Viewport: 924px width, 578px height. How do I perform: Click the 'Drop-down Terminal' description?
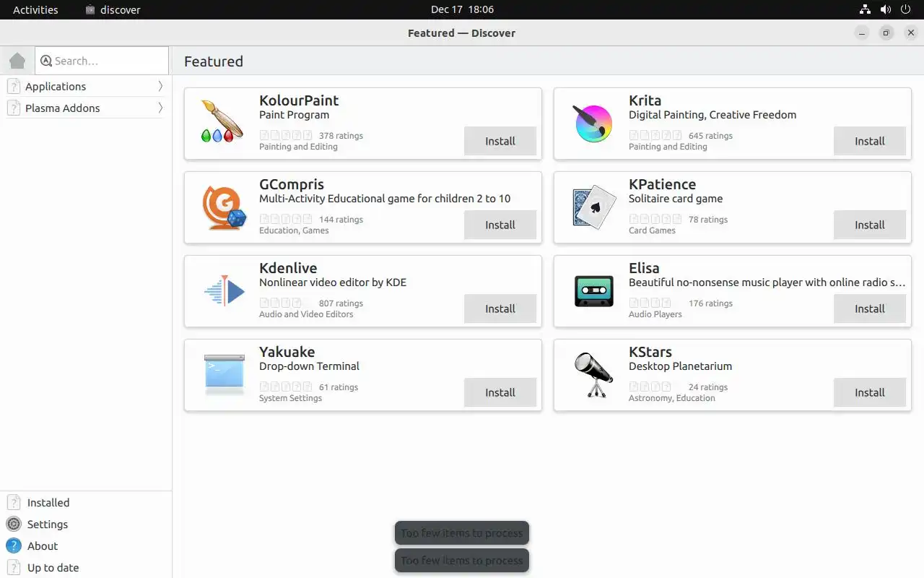(x=309, y=366)
